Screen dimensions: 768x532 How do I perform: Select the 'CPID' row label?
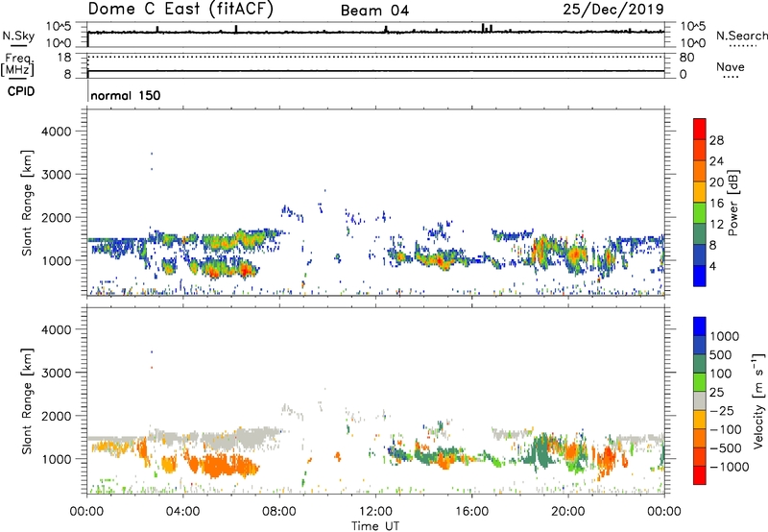(21, 91)
